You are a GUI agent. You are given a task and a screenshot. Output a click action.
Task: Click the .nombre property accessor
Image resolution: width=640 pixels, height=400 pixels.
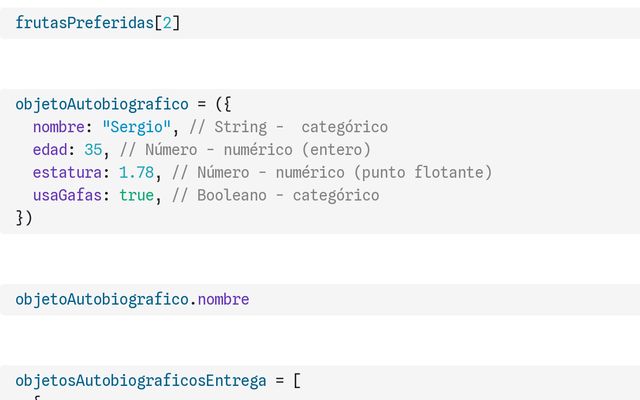click(220, 300)
